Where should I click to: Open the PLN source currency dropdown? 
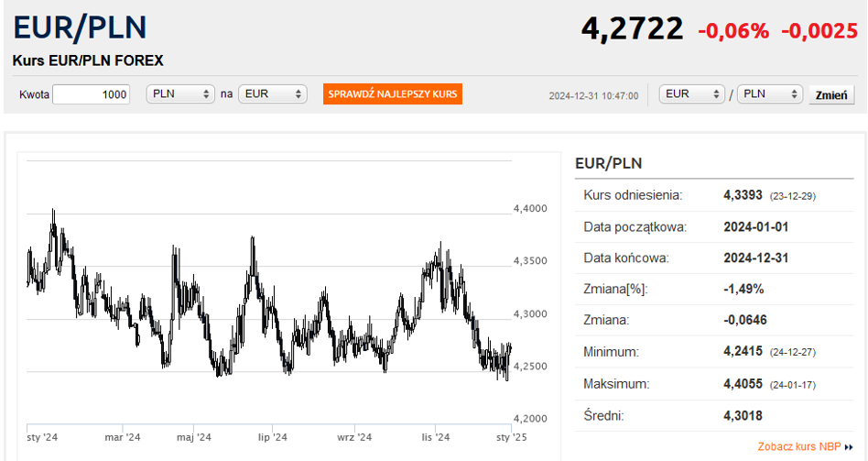pos(180,94)
